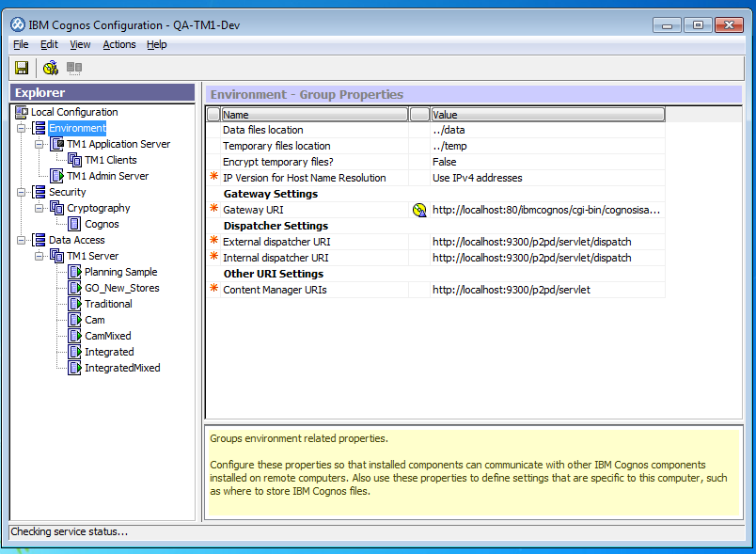Screen dimensions: 756x554
Task: Click the Test toolbar icon with gear
Action: 50,68
